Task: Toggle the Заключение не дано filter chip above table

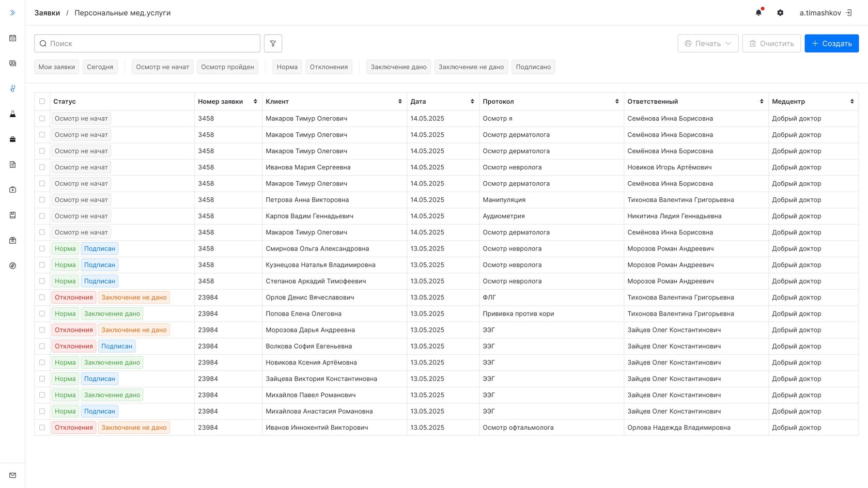Action: click(471, 67)
